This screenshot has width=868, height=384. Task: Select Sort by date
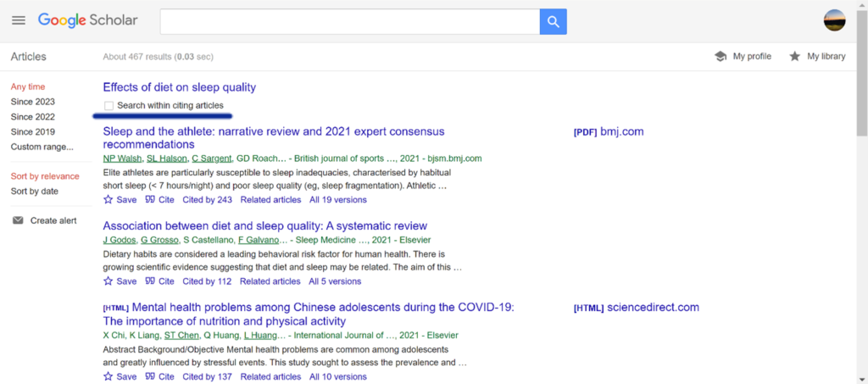click(34, 191)
